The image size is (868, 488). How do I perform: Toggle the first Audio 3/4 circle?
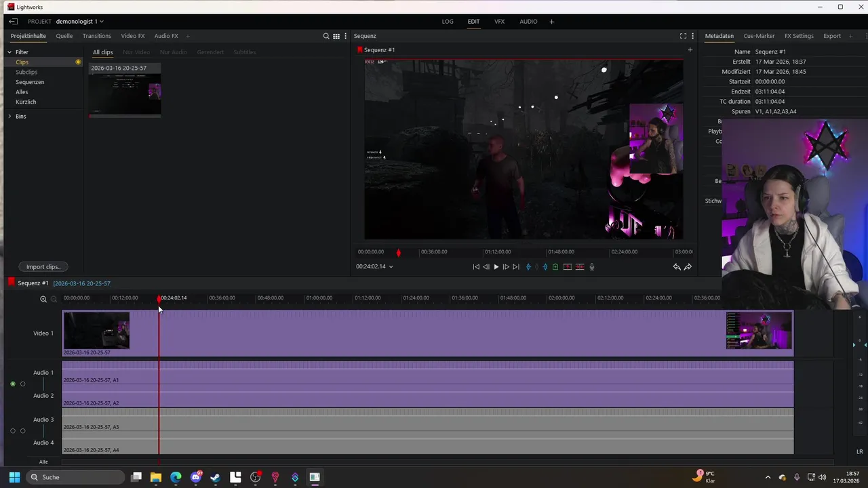13,431
